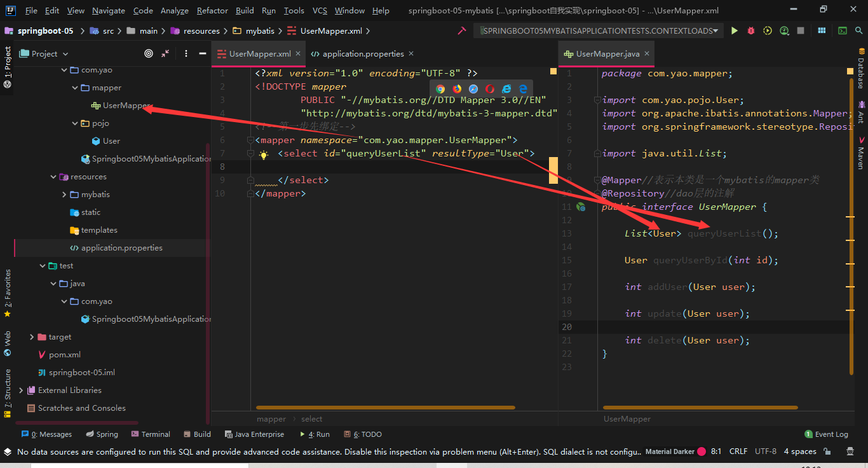This screenshot has height=468, width=868.
Task: Open in Opera browser icon
Action: pyautogui.click(x=490, y=89)
